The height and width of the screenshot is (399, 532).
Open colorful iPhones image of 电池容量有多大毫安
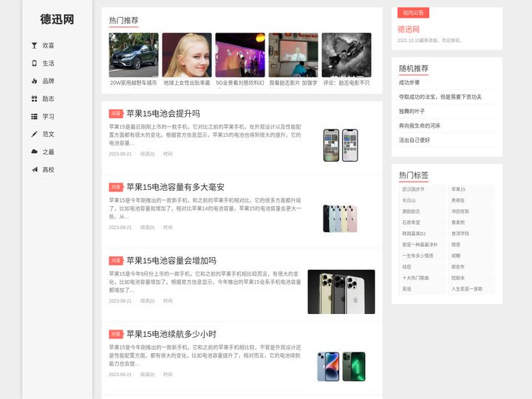341,219
